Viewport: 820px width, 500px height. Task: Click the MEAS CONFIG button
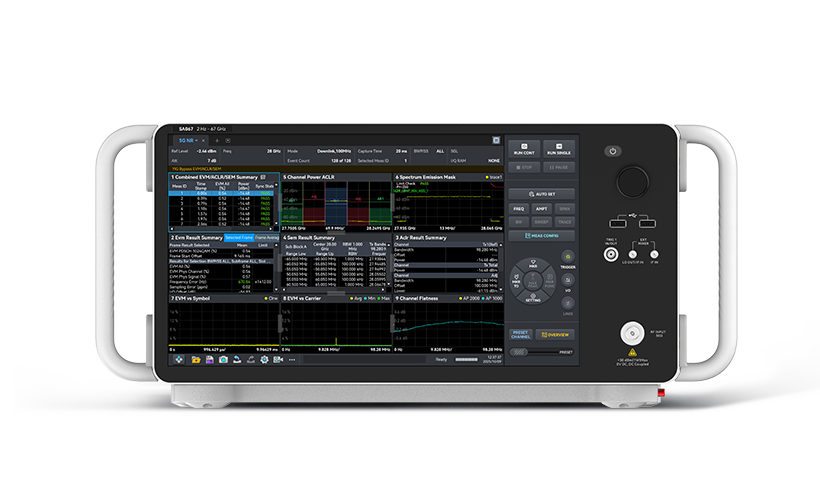541,236
